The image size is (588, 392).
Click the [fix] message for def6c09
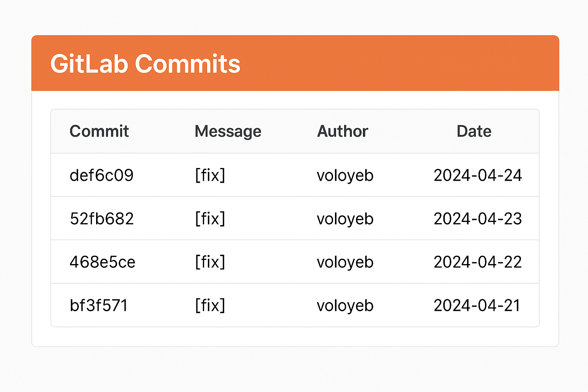pos(210,175)
